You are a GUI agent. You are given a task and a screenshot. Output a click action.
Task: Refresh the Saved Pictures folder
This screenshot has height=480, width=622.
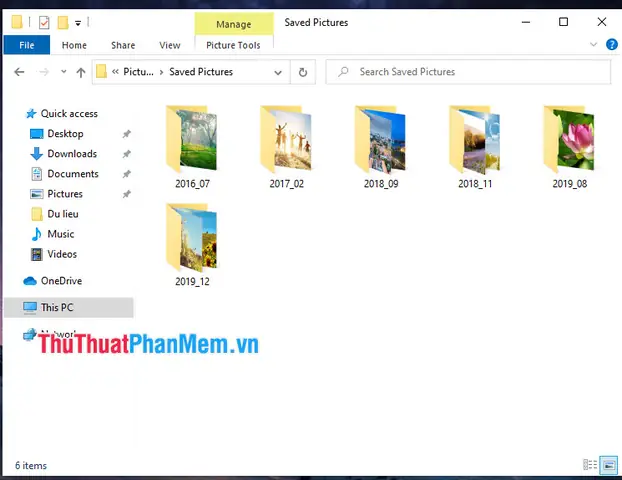(303, 72)
